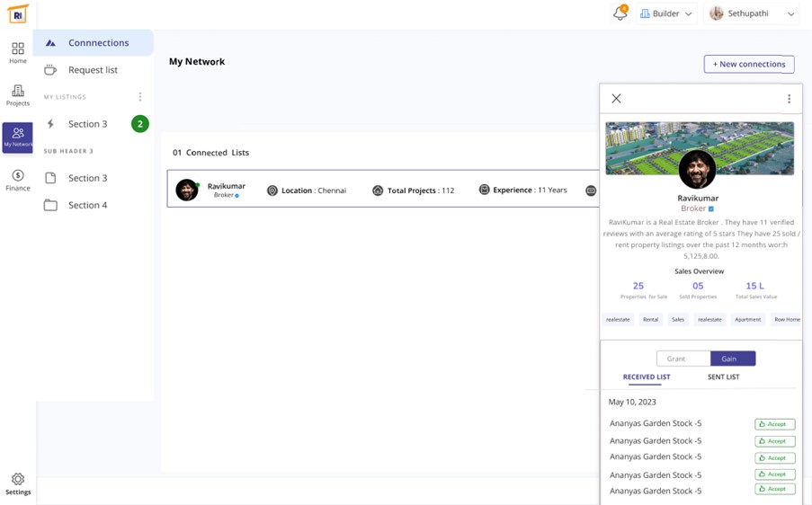Click the My Network sidebar icon
The height and width of the screenshot is (505, 812).
click(18, 137)
